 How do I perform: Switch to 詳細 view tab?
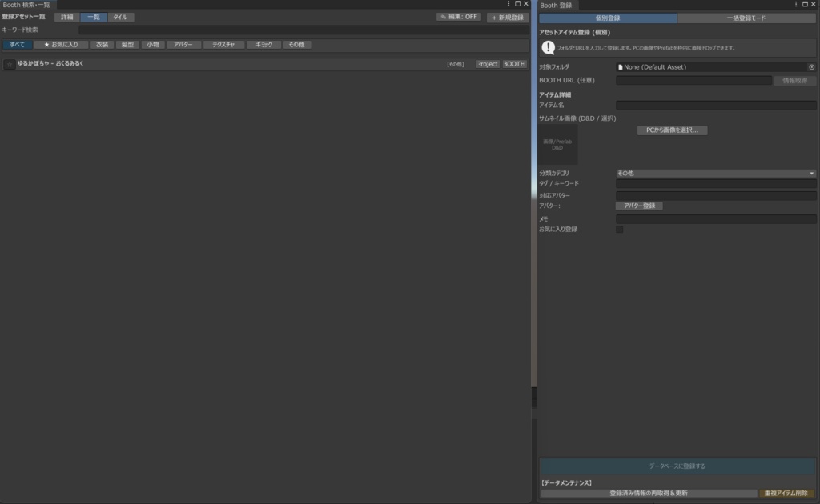point(67,18)
